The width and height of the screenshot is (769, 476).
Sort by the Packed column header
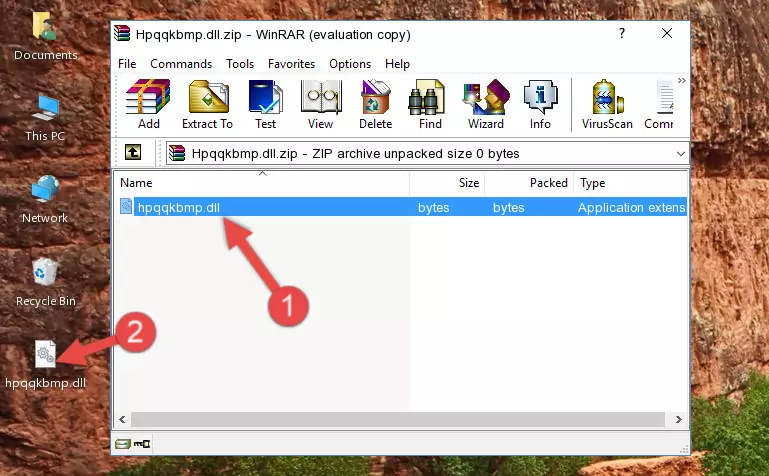(529, 183)
